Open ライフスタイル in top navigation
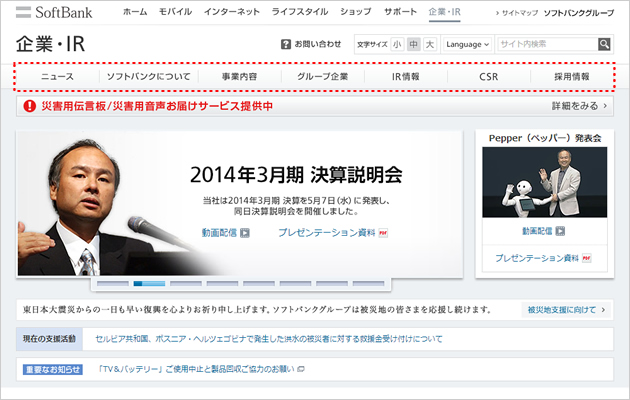Screen dimensions: 630x400 (x=300, y=12)
